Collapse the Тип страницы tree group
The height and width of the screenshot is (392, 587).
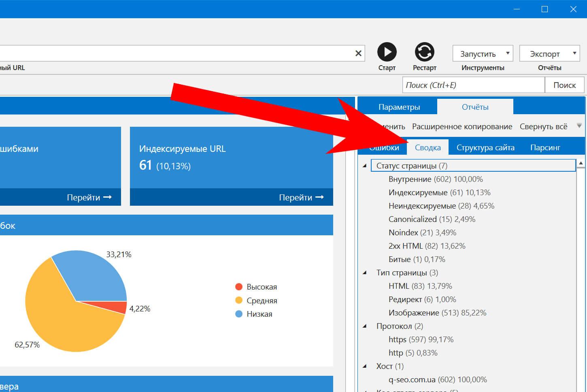click(365, 273)
